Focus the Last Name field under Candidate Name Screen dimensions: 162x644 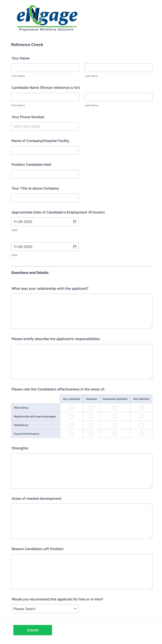coord(118,97)
